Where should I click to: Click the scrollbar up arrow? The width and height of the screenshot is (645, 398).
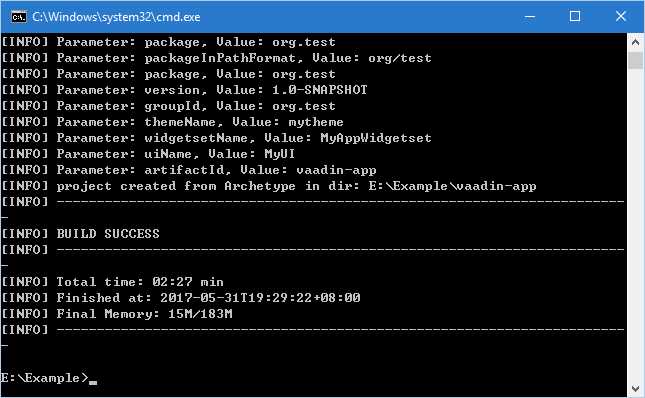click(x=636, y=42)
